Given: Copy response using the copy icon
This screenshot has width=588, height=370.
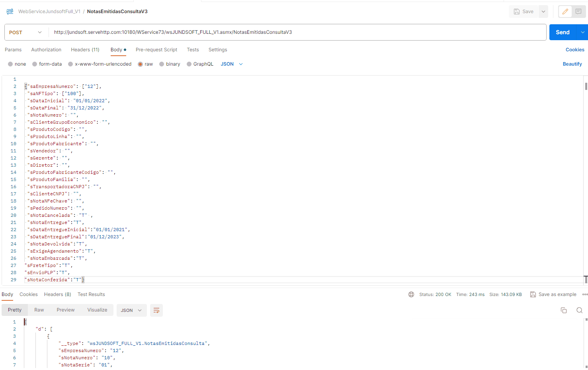Looking at the screenshot, I should 564,310.
